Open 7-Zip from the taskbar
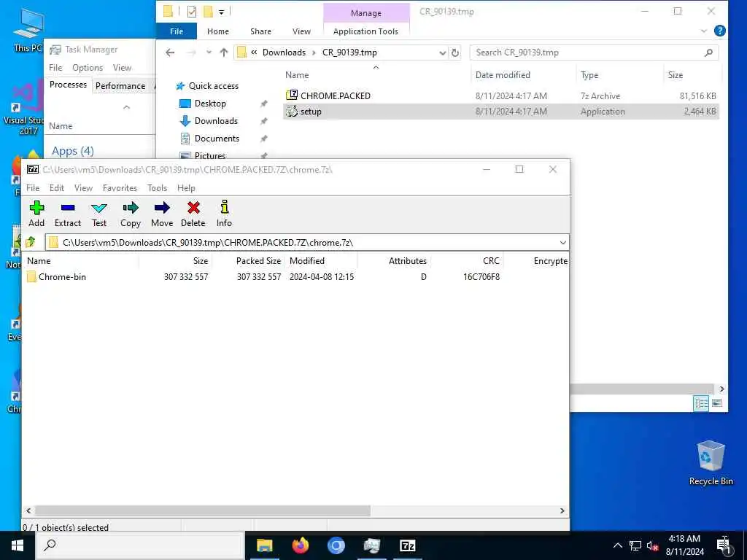Viewport: 747px width, 560px height. (407, 545)
